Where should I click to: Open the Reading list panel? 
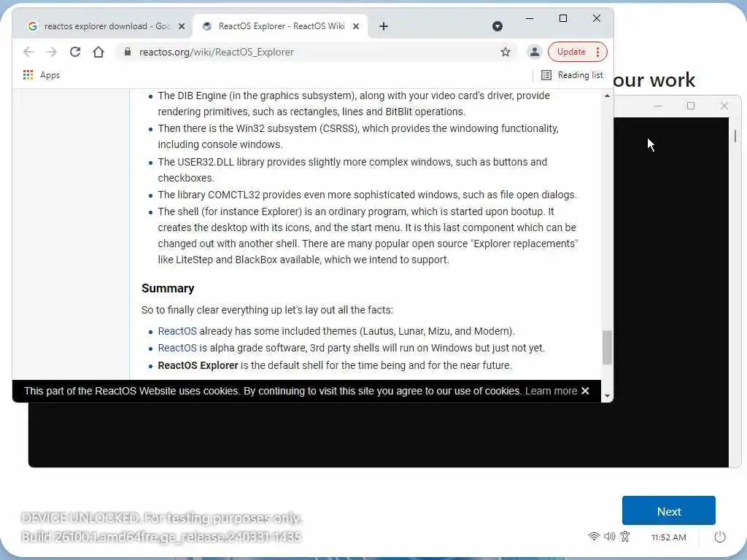572,75
